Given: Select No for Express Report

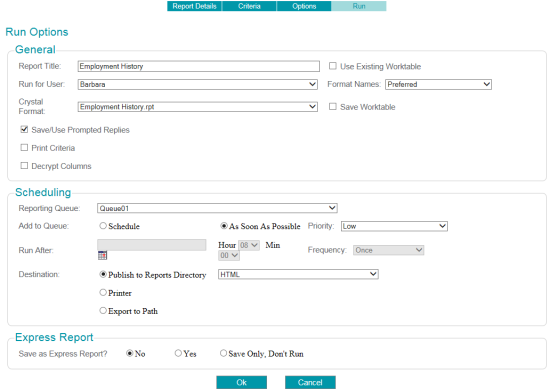Looking at the screenshot, I should 129,353.
